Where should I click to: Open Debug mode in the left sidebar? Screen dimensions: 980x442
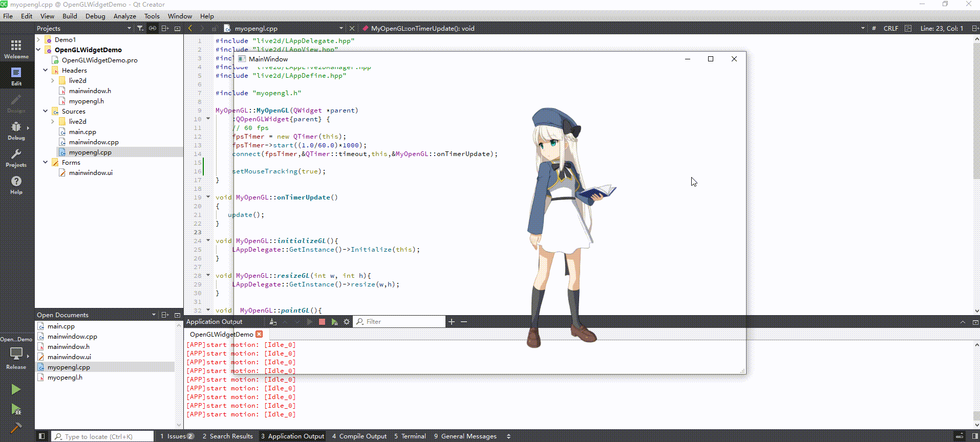point(16,130)
